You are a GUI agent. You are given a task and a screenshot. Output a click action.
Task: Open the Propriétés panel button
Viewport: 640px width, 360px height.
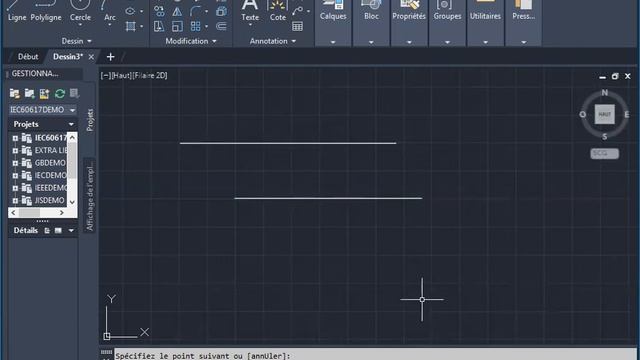coord(409,22)
